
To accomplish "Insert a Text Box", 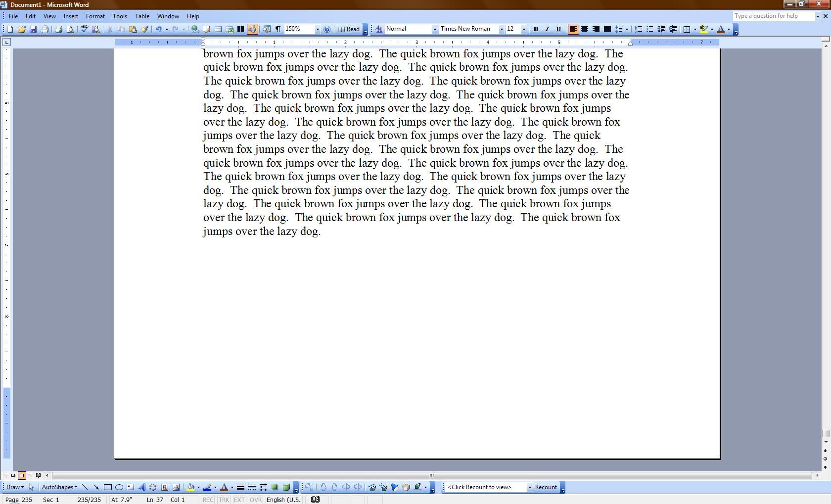I will pyautogui.click(x=129, y=487).
